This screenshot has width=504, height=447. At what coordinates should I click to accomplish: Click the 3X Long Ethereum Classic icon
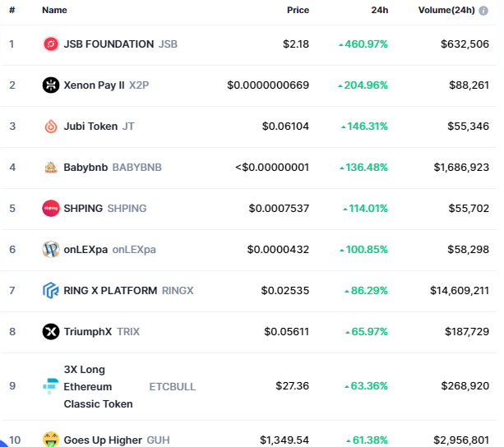pyautogui.click(x=51, y=386)
